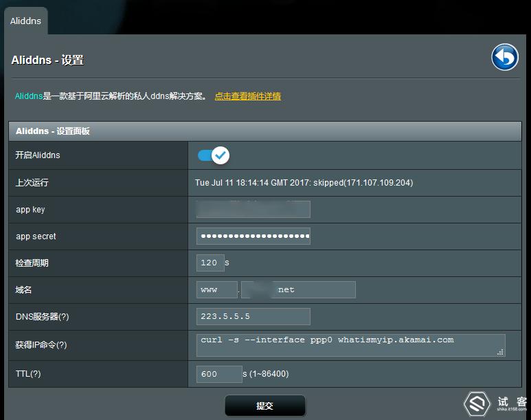Click the 检查周期 field showing 120
This screenshot has width=531, height=420.
click(210, 263)
